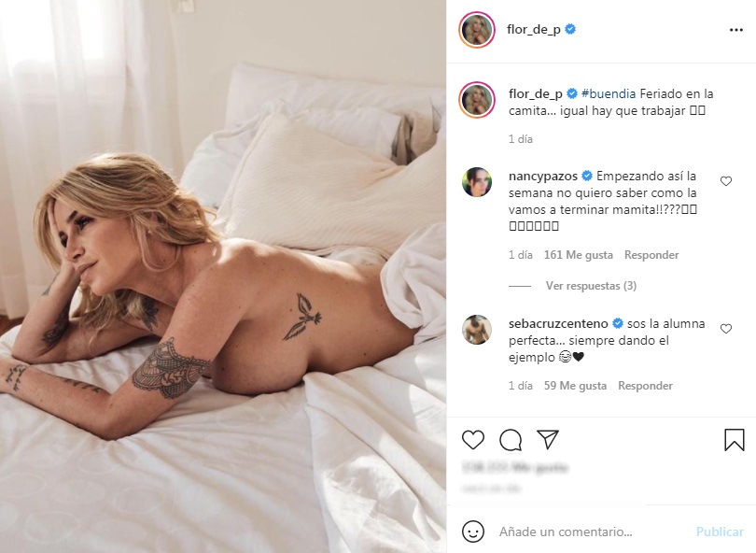Like sebacruzcenteno's comment with small heart

(725, 329)
